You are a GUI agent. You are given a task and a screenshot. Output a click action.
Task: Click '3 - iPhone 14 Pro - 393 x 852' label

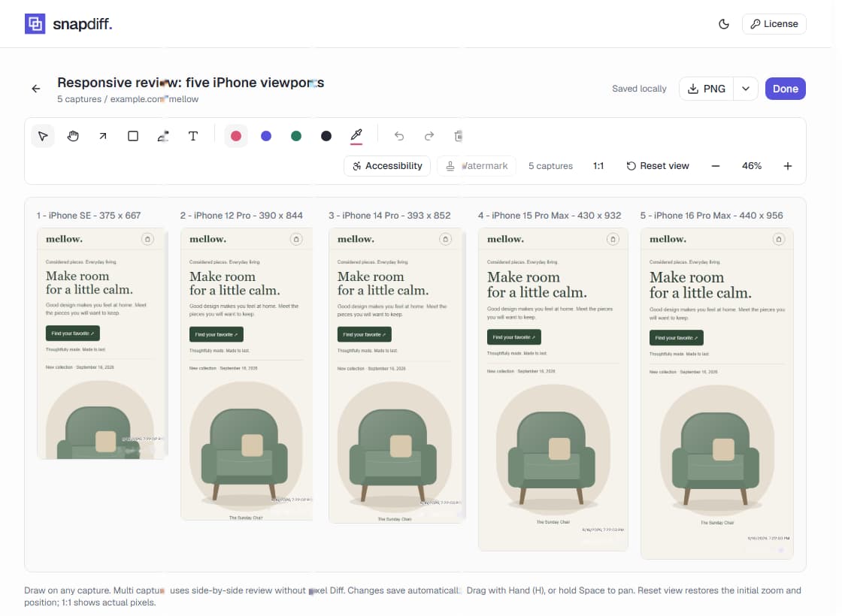tap(389, 215)
